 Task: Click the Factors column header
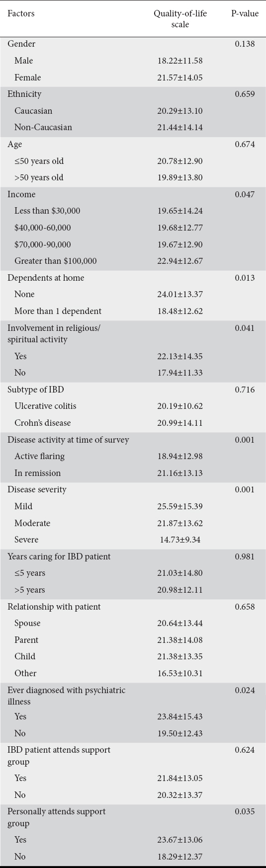click(x=21, y=13)
